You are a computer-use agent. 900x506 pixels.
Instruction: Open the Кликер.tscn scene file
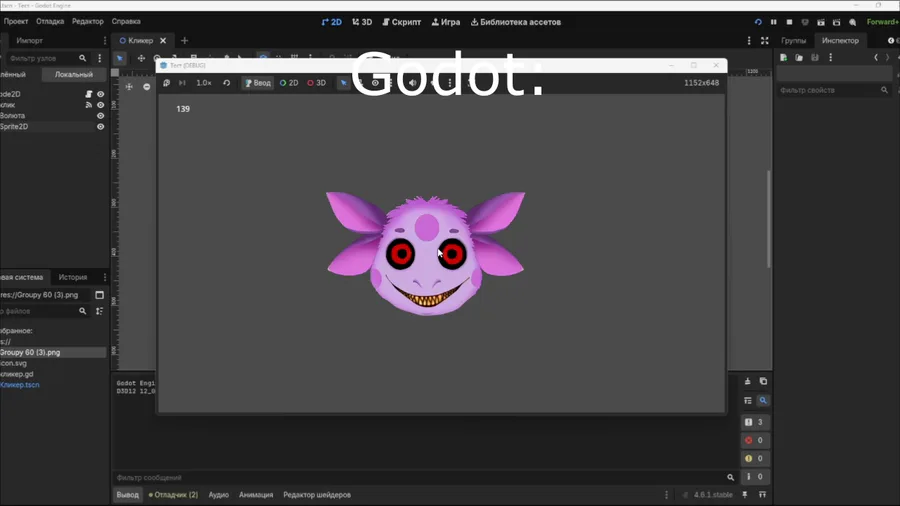point(20,385)
